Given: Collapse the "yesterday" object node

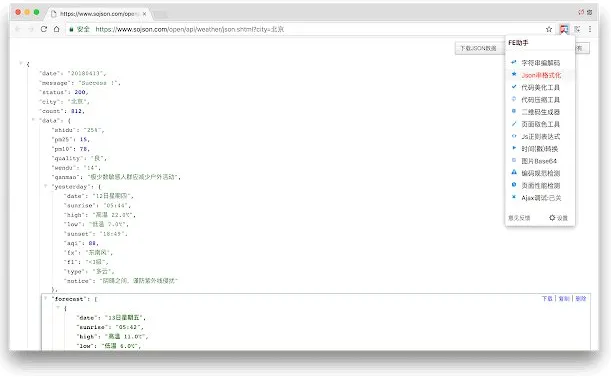Looking at the screenshot, I should point(46,186).
